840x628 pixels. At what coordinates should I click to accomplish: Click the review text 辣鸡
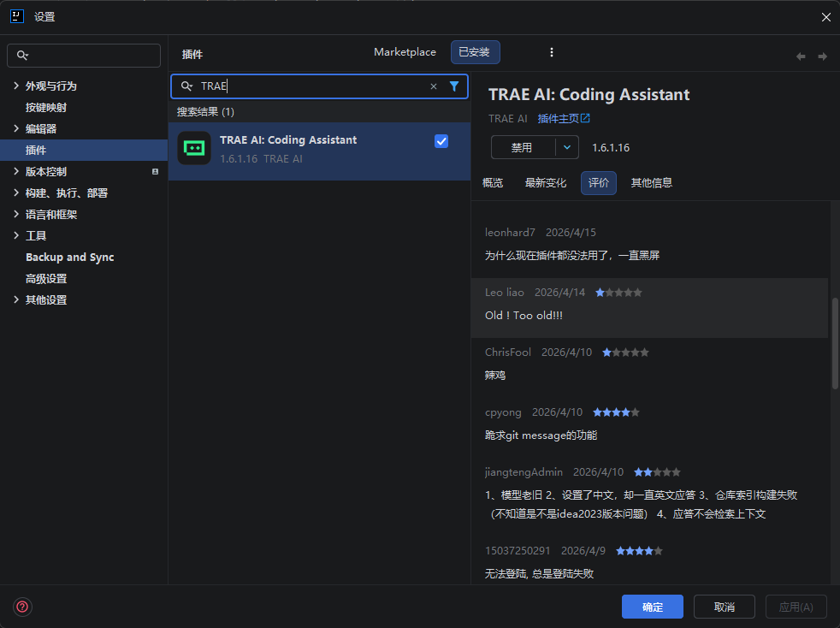[x=495, y=376]
